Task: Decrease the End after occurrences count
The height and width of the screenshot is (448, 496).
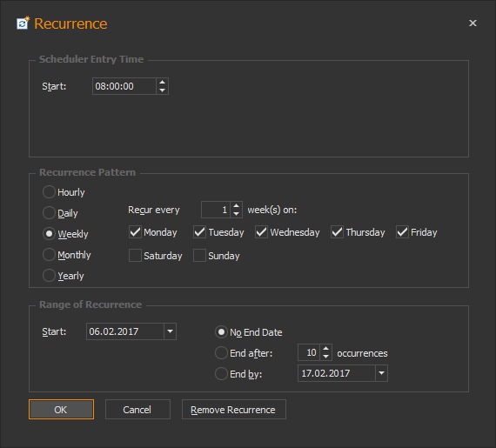Action: [325, 357]
